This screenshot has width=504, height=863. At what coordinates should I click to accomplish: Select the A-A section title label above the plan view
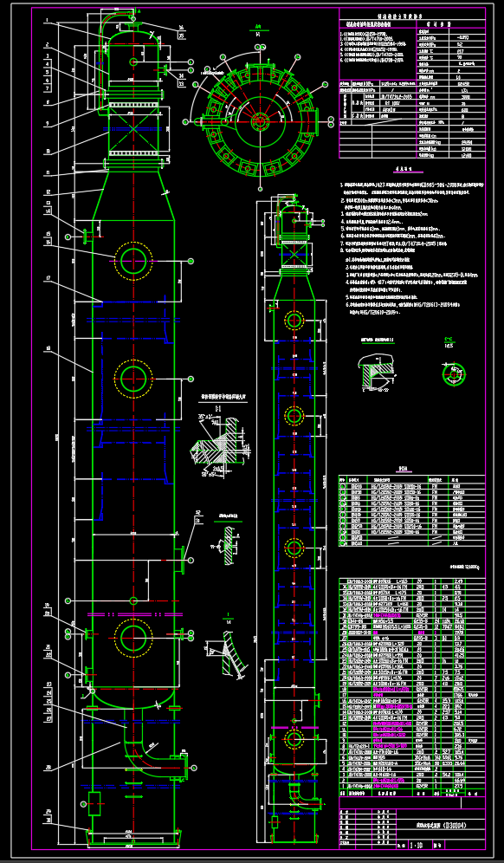[x=258, y=29]
